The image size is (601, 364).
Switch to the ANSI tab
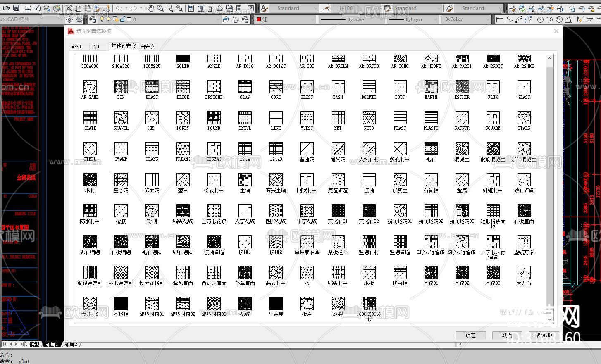[77, 47]
